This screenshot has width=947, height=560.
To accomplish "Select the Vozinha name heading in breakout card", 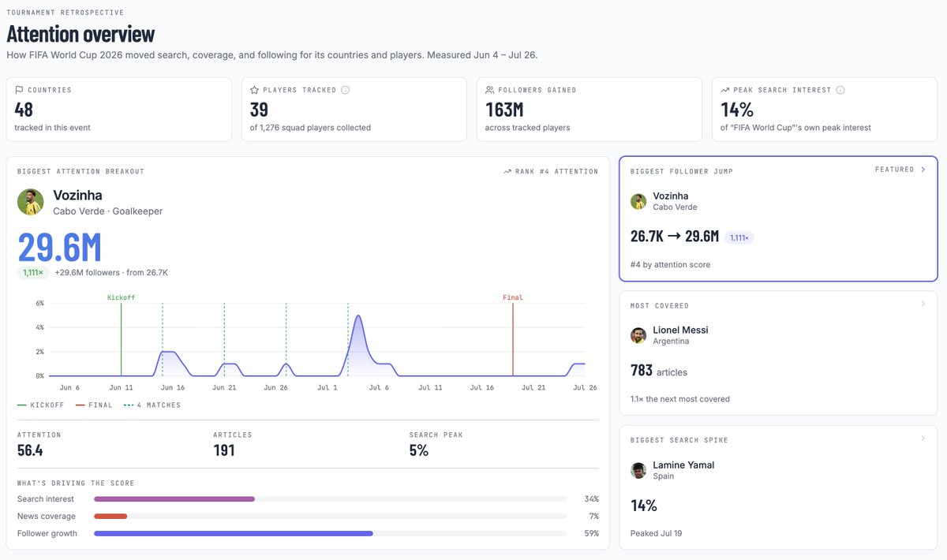I will tap(77, 195).
